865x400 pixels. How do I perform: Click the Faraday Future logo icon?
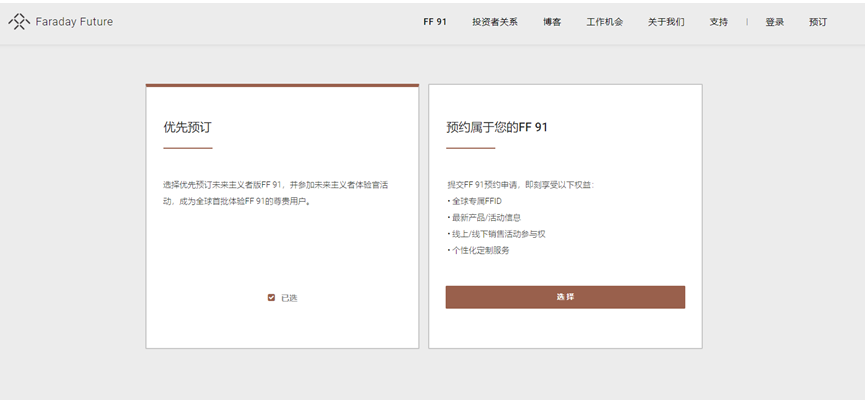(19, 22)
